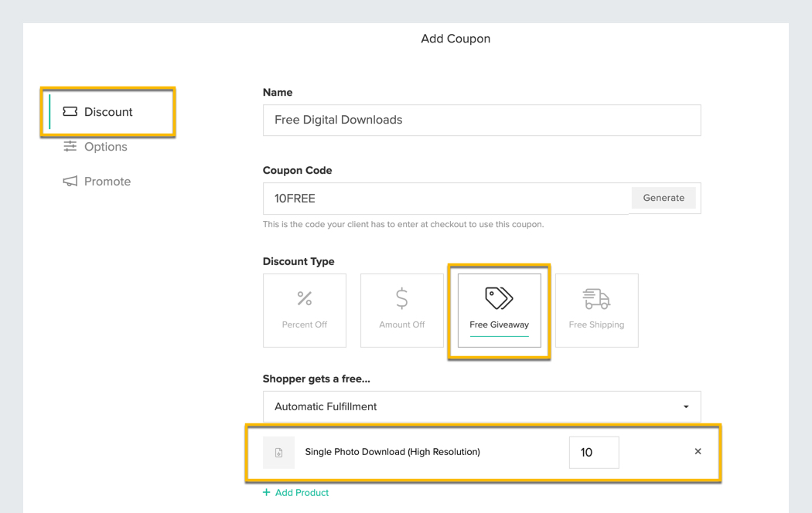The height and width of the screenshot is (513, 812).
Task: Click the Single Photo Download file icon
Action: coord(278,453)
